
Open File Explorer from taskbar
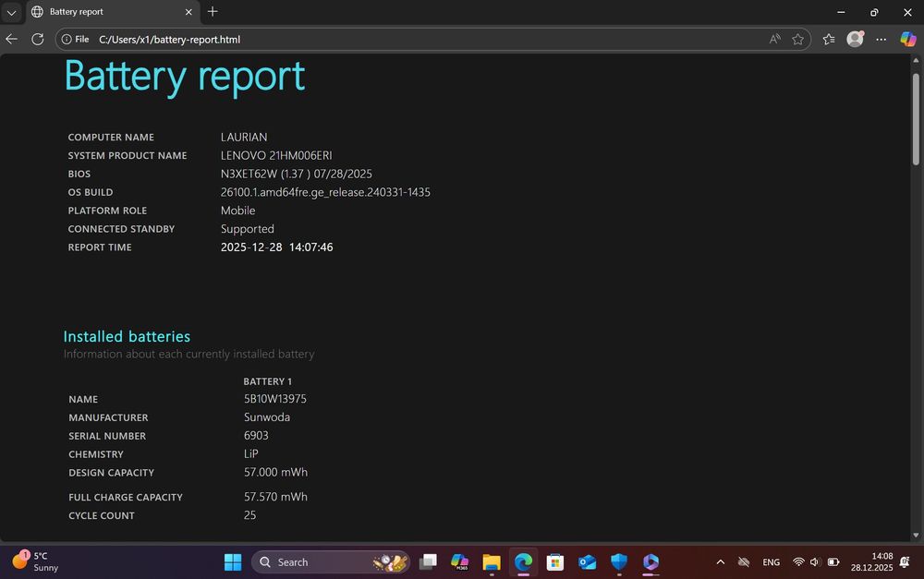pos(492,562)
